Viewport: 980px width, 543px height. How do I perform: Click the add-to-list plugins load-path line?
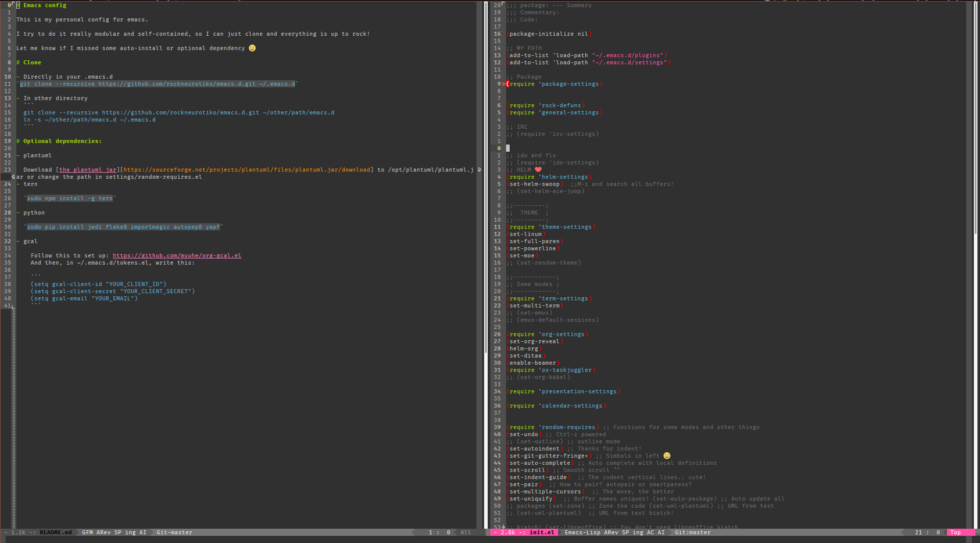586,55
